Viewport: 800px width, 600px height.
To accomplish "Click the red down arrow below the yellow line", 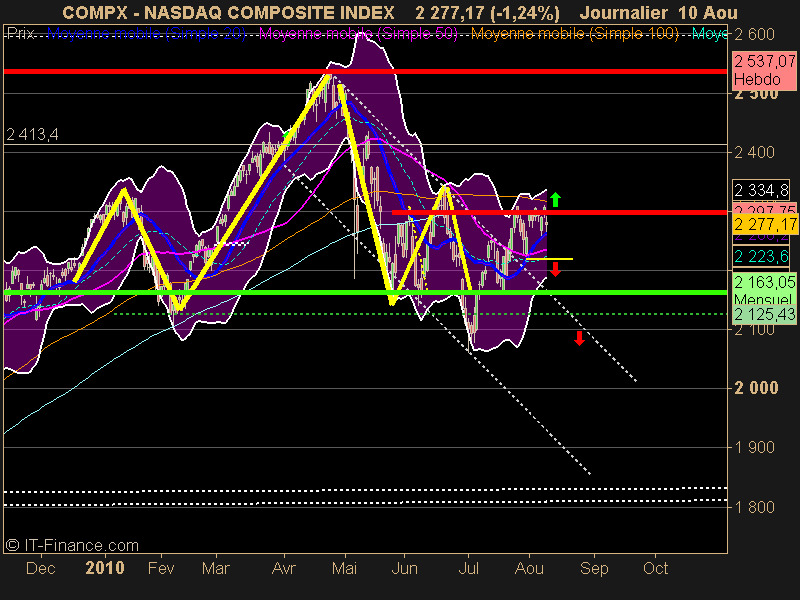I will (x=556, y=269).
